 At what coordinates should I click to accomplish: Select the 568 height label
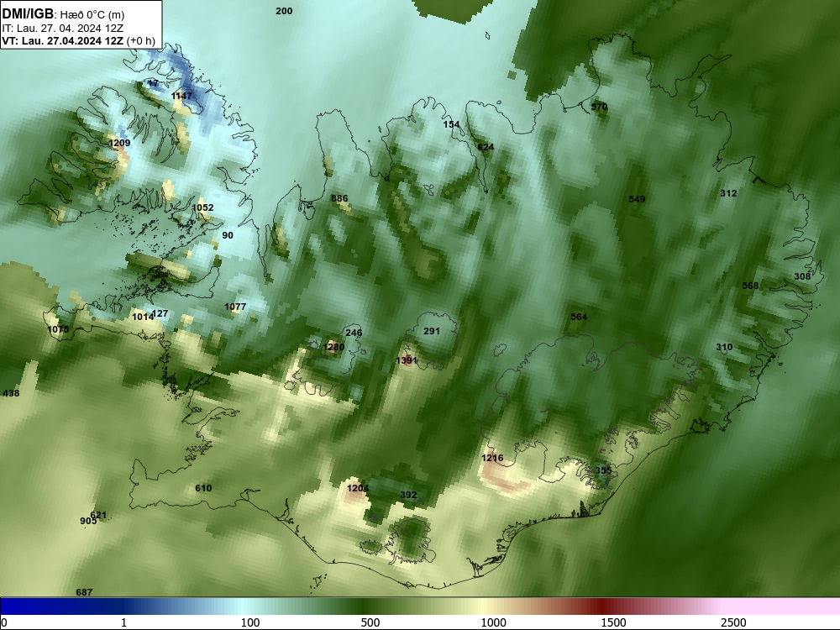coord(750,286)
